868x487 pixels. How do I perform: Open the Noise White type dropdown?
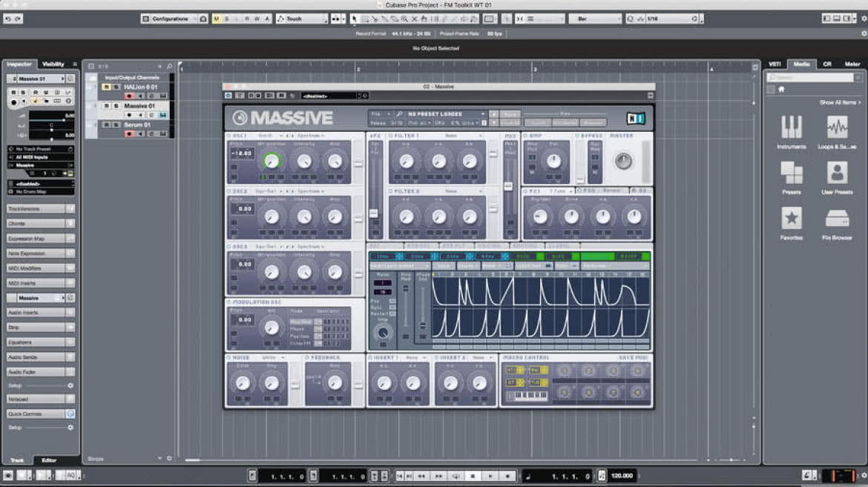click(273, 358)
